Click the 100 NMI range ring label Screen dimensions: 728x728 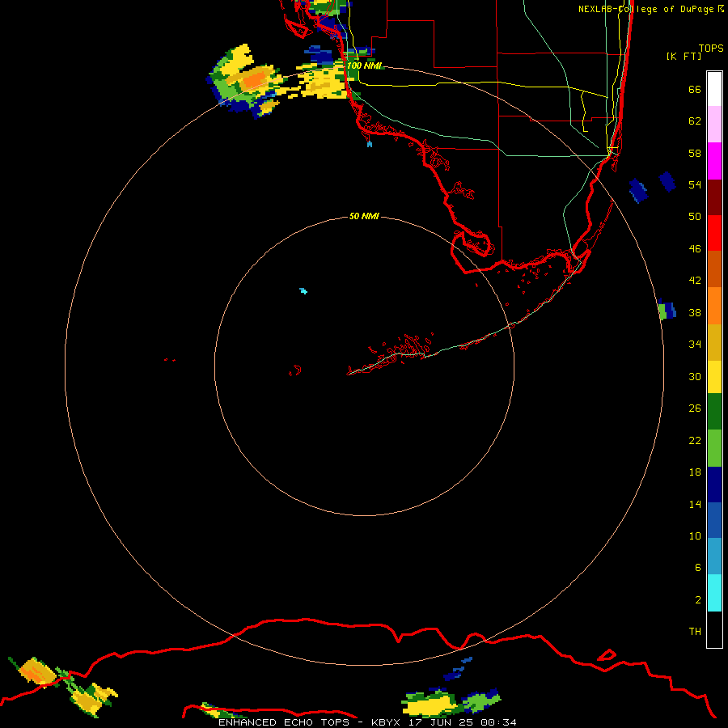[x=363, y=66]
